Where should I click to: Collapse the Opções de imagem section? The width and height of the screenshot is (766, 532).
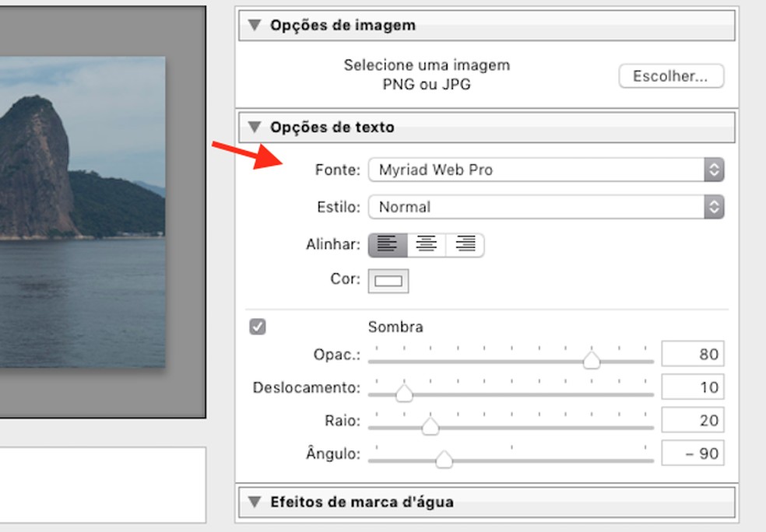(x=253, y=24)
